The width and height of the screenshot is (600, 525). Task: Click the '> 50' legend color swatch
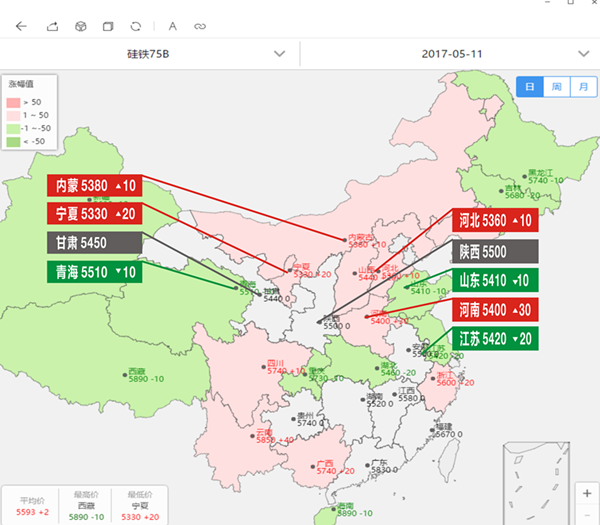pos(13,103)
